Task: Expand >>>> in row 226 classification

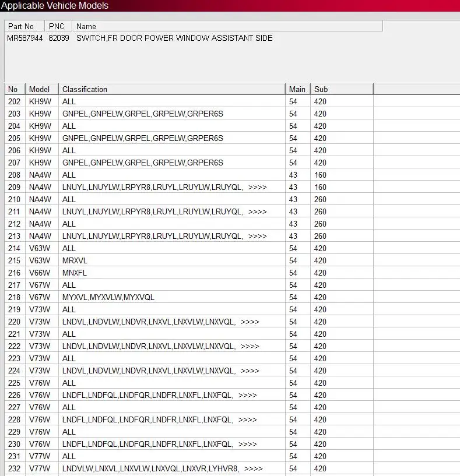Action: (248, 395)
